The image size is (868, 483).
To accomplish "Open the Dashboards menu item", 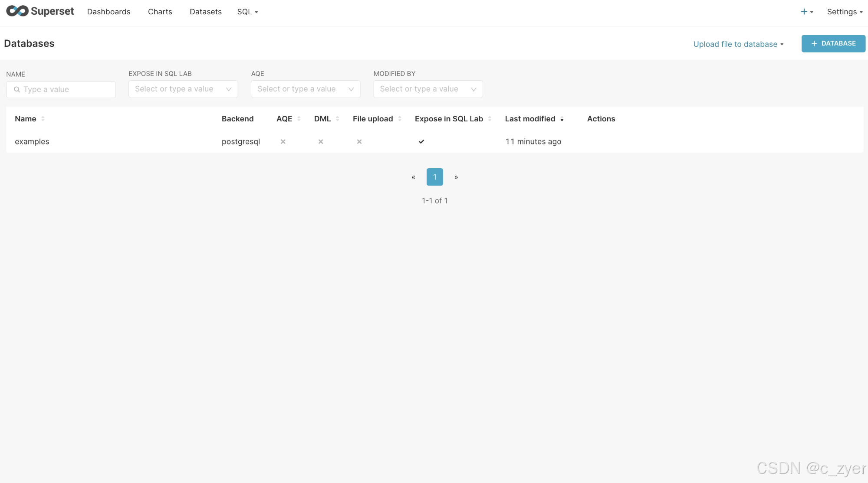I will point(108,12).
